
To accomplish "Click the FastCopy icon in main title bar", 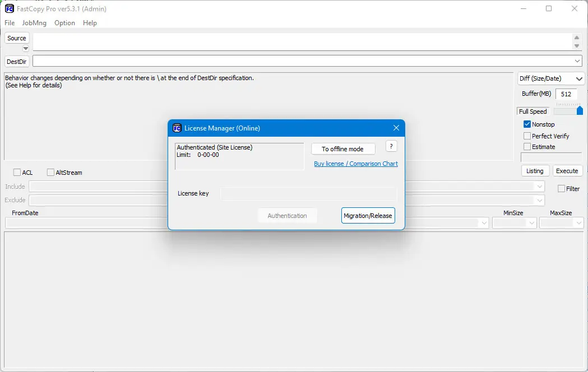I will tap(9, 8).
